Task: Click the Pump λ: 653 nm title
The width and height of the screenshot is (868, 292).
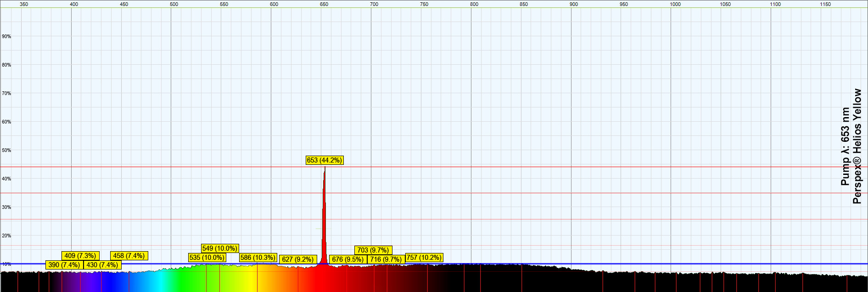Action: click(x=845, y=146)
